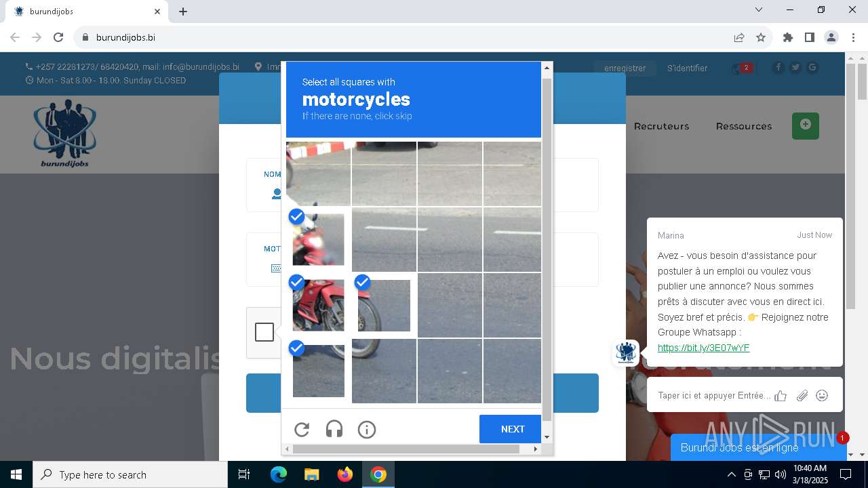Click the address bar URL
The width and height of the screenshot is (868, 488).
[x=125, y=37]
